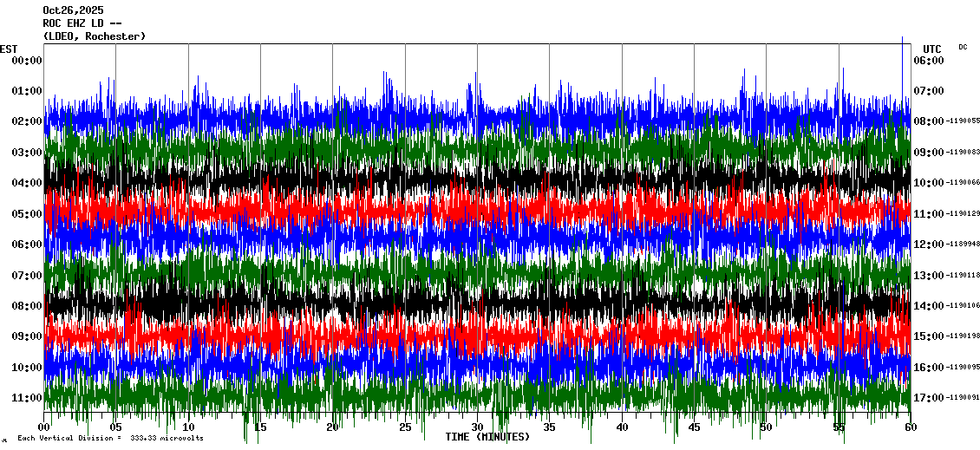This screenshot has width=980, height=450.
Task: Click the DC offset value "-1190091"
Action: pyautogui.click(x=963, y=397)
